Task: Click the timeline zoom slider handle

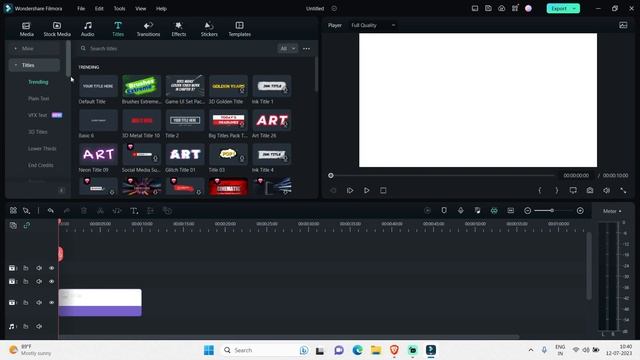Action: (552, 211)
